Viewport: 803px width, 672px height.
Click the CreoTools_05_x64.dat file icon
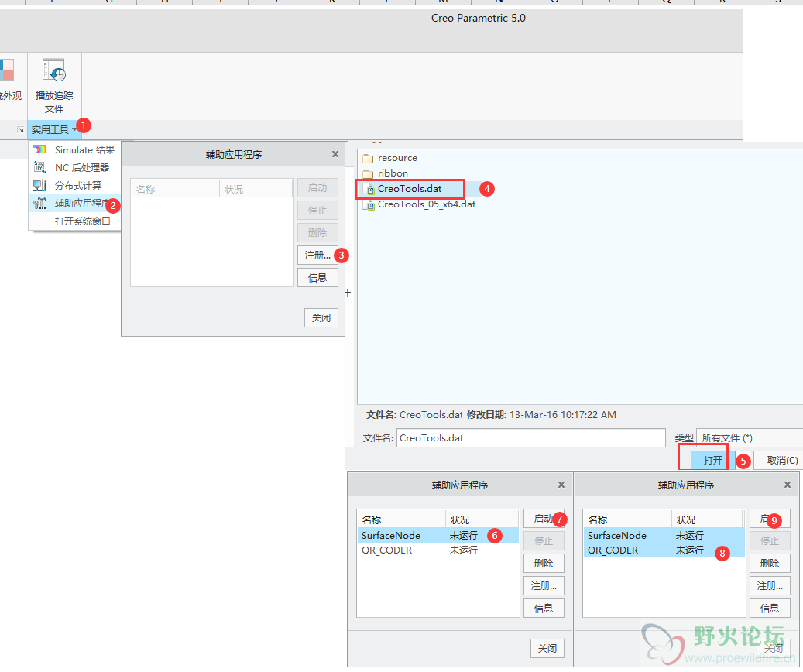pyautogui.click(x=369, y=204)
